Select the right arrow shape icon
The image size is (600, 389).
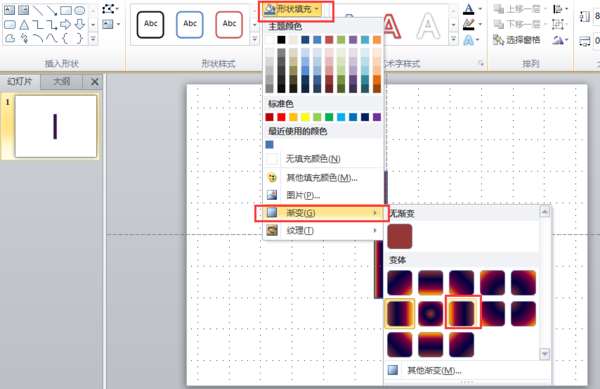click(65, 25)
